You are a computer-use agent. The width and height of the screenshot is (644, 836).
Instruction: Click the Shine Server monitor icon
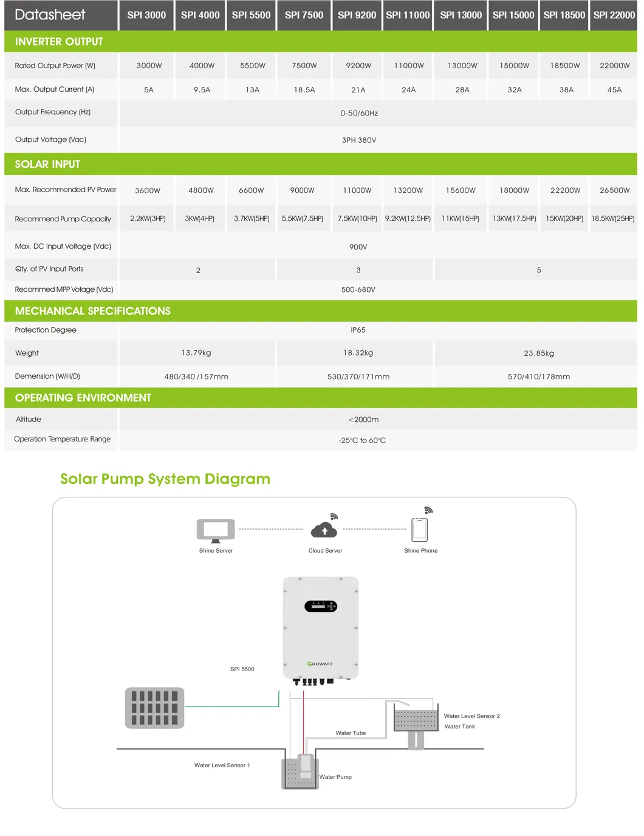tap(215, 530)
